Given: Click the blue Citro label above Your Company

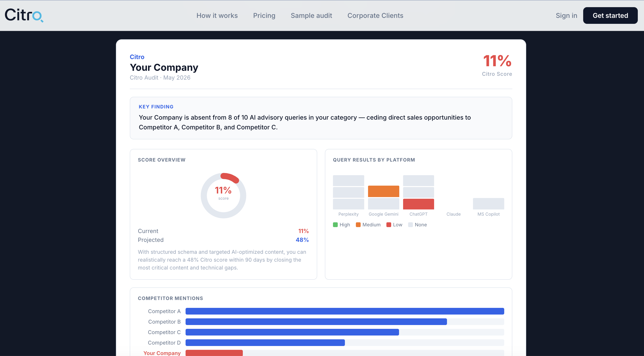Looking at the screenshot, I should [137, 57].
